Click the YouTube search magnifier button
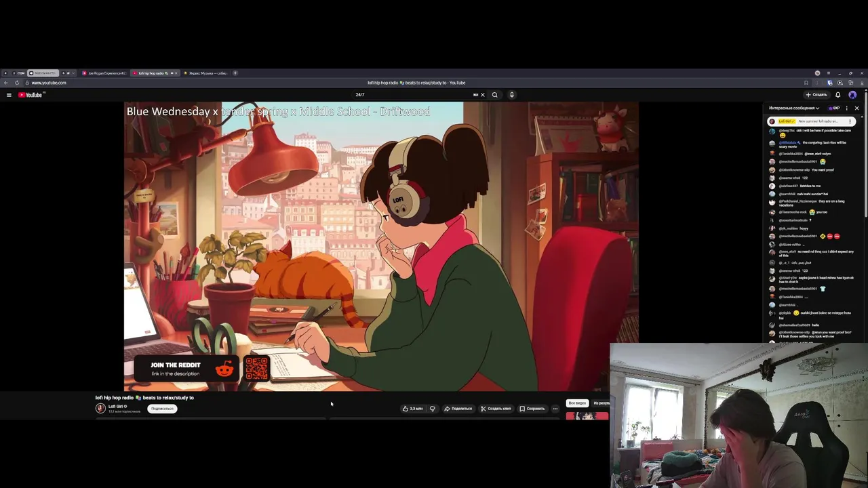 [x=494, y=95]
